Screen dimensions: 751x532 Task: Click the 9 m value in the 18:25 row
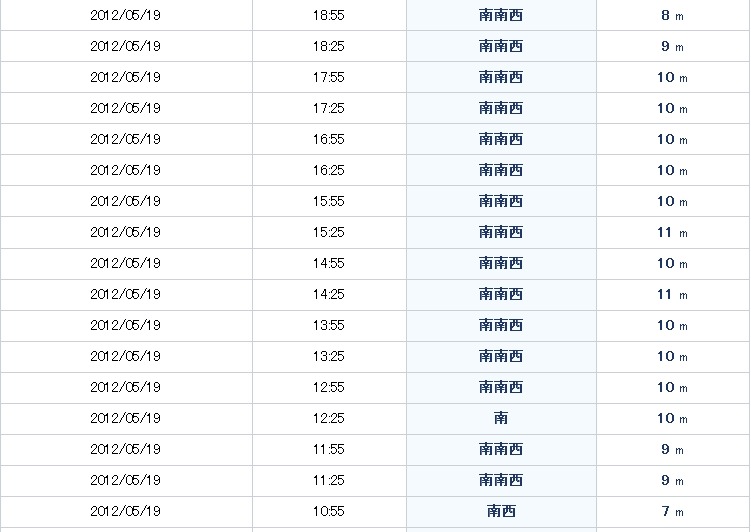click(672, 46)
